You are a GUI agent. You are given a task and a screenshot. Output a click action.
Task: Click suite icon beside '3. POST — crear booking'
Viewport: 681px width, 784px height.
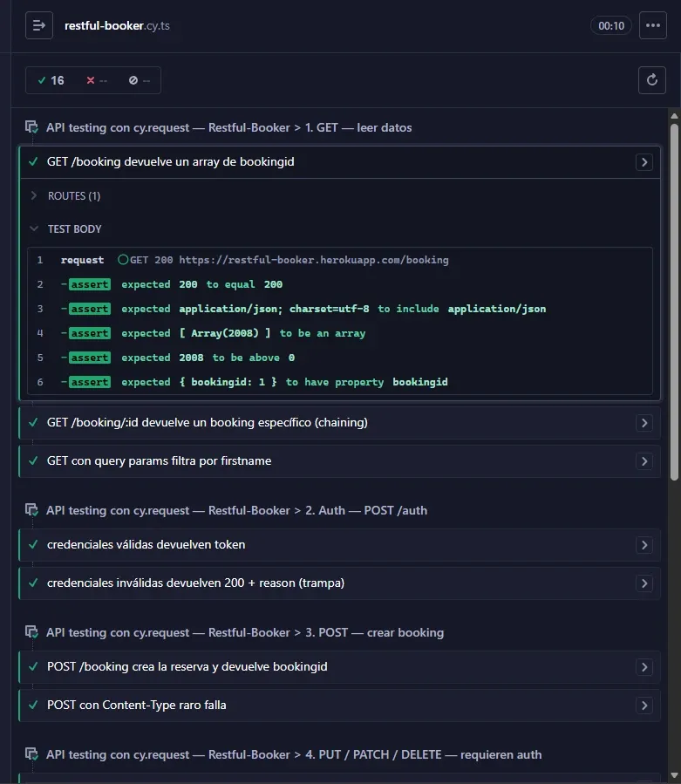32,632
